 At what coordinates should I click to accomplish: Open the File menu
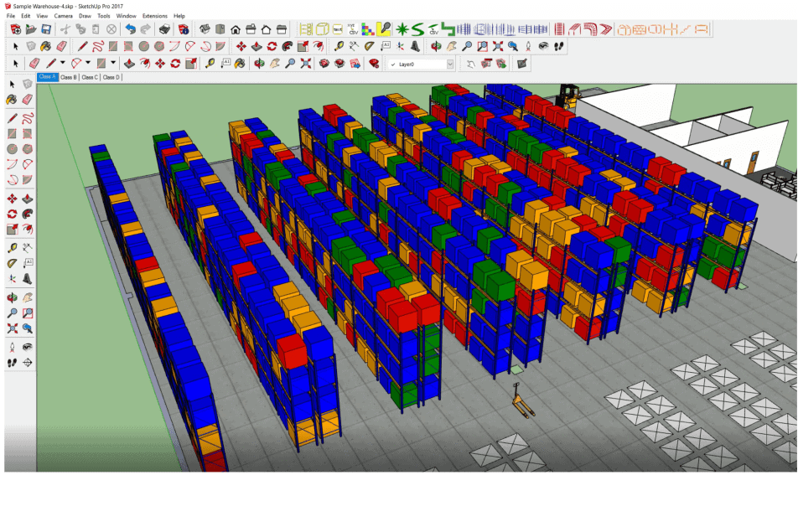pos(11,16)
